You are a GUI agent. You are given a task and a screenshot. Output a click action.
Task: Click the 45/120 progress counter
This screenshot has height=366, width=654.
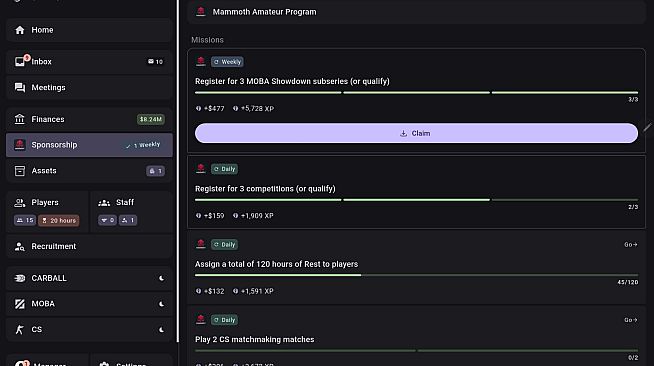[x=628, y=282]
